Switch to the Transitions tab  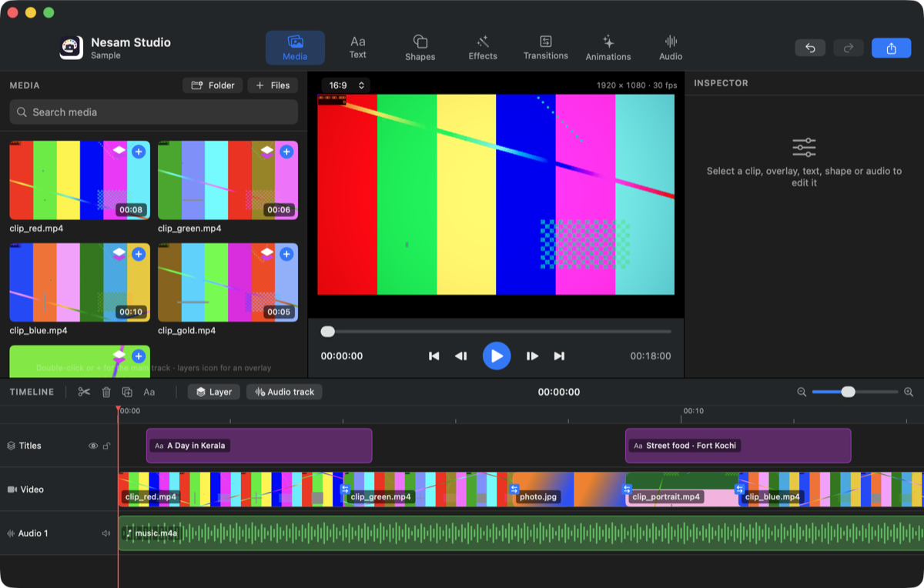(546, 47)
